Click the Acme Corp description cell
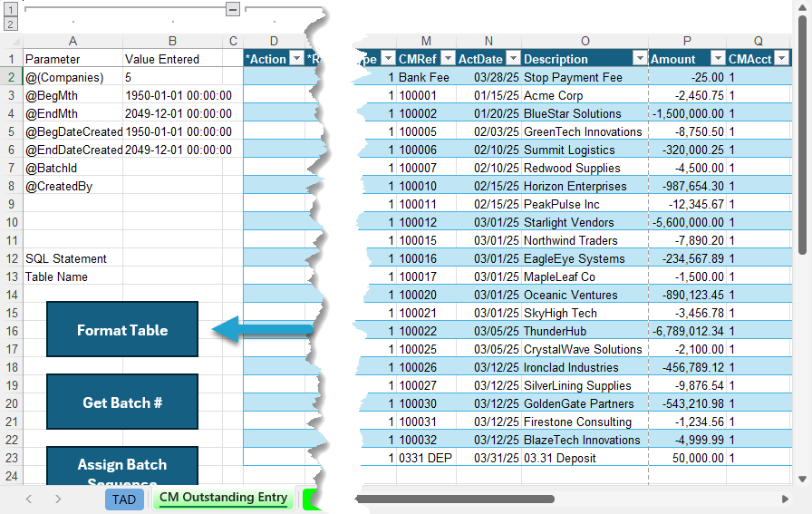 (585, 95)
